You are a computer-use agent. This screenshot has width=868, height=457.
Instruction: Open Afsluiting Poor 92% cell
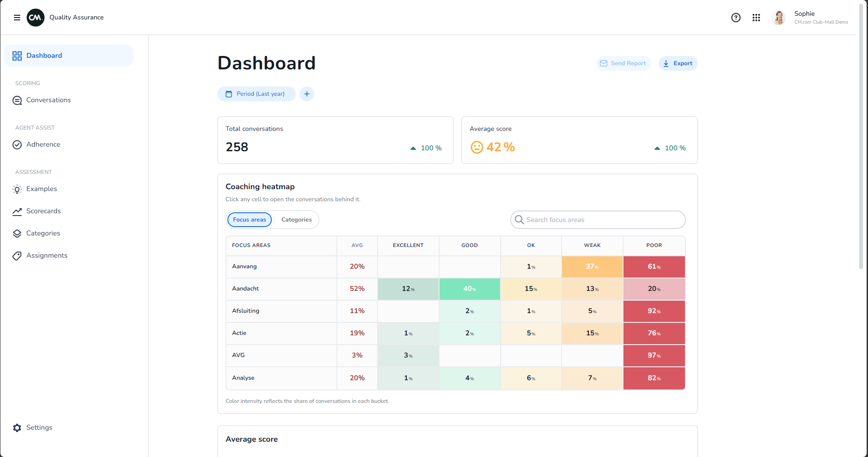click(654, 311)
